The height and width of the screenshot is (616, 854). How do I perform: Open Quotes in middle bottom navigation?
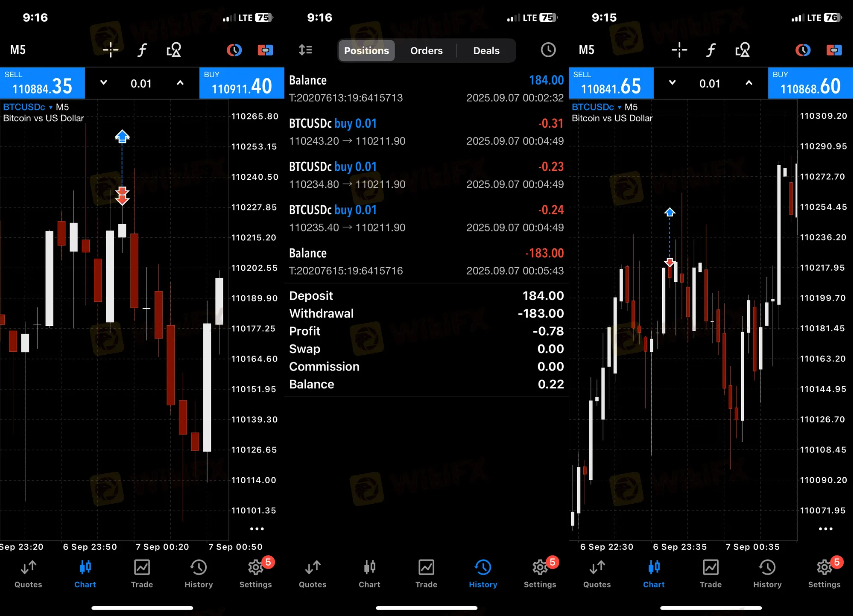(x=313, y=573)
